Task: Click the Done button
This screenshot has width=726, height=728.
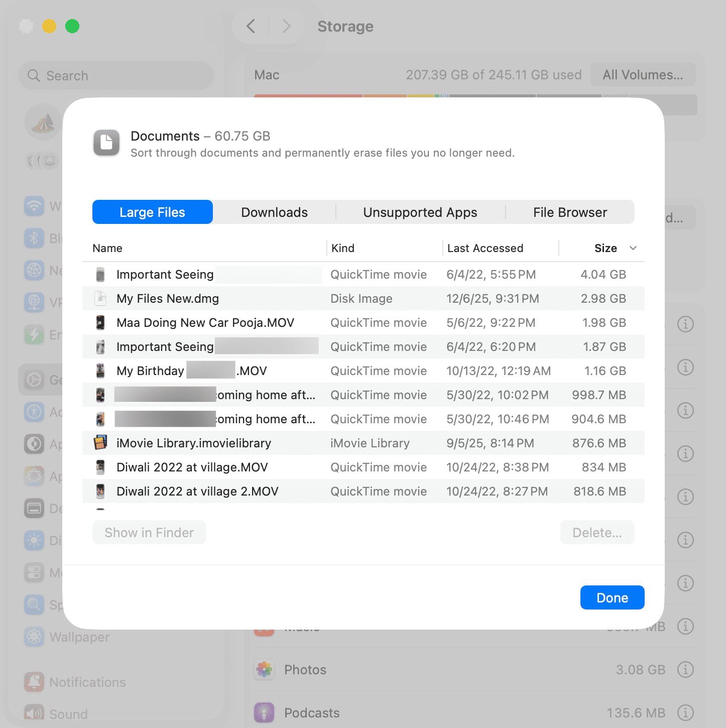Action: [x=613, y=597]
